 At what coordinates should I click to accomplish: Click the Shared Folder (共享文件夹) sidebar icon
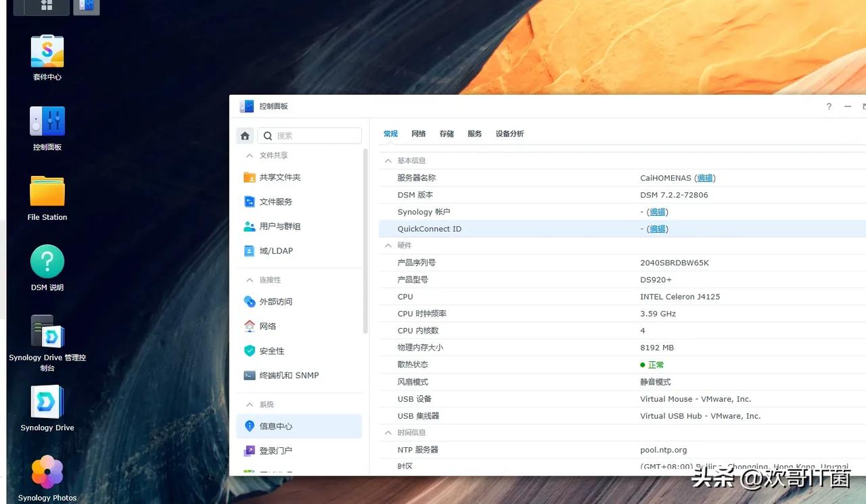click(x=250, y=177)
